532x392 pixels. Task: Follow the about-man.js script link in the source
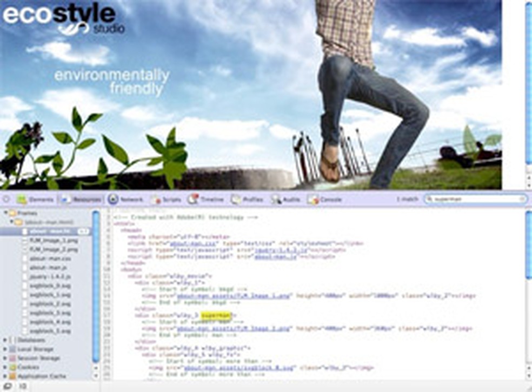pos(276,257)
